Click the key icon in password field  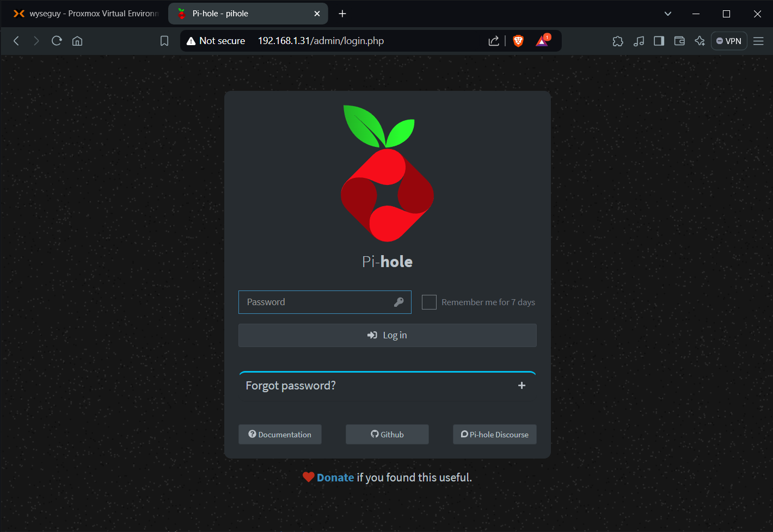399,302
